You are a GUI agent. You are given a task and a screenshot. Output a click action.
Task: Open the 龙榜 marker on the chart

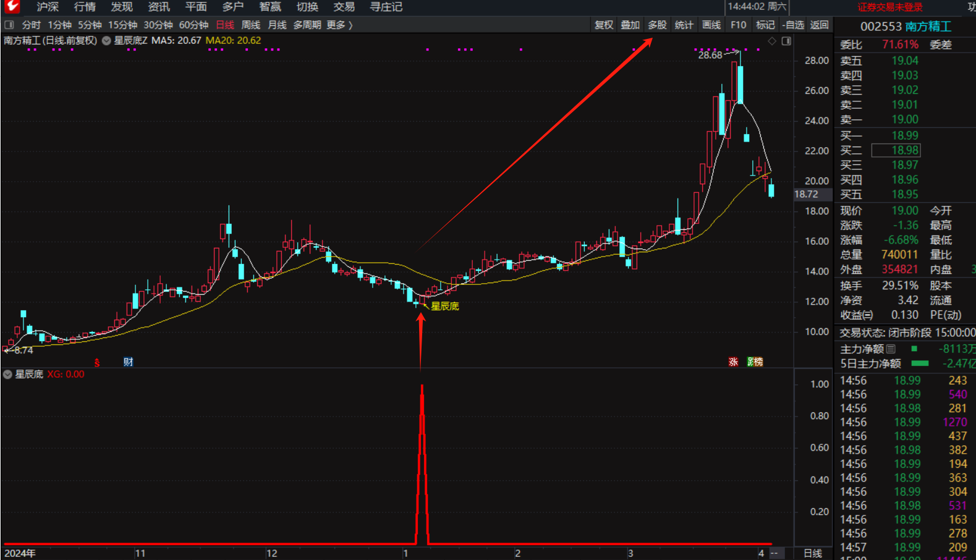755,362
